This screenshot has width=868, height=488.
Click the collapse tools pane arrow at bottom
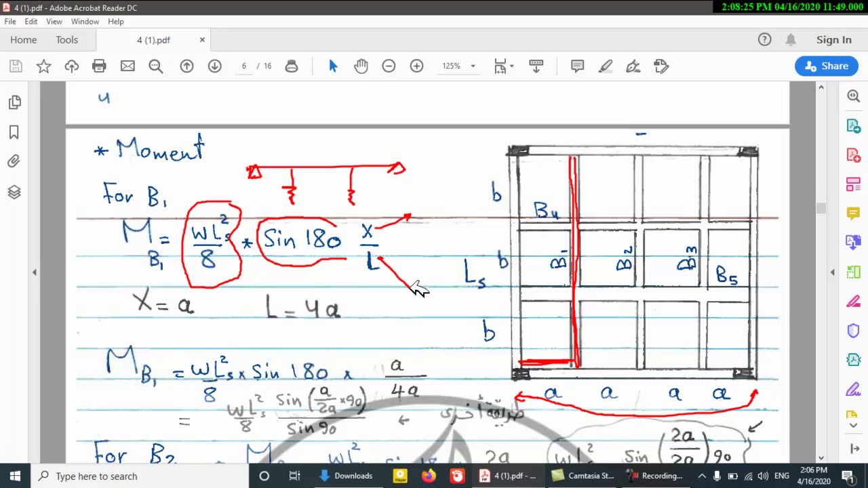tap(854, 449)
